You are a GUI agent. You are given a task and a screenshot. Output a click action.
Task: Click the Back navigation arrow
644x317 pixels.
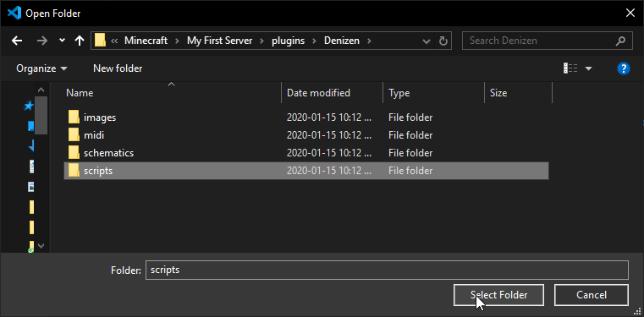(17, 41)
